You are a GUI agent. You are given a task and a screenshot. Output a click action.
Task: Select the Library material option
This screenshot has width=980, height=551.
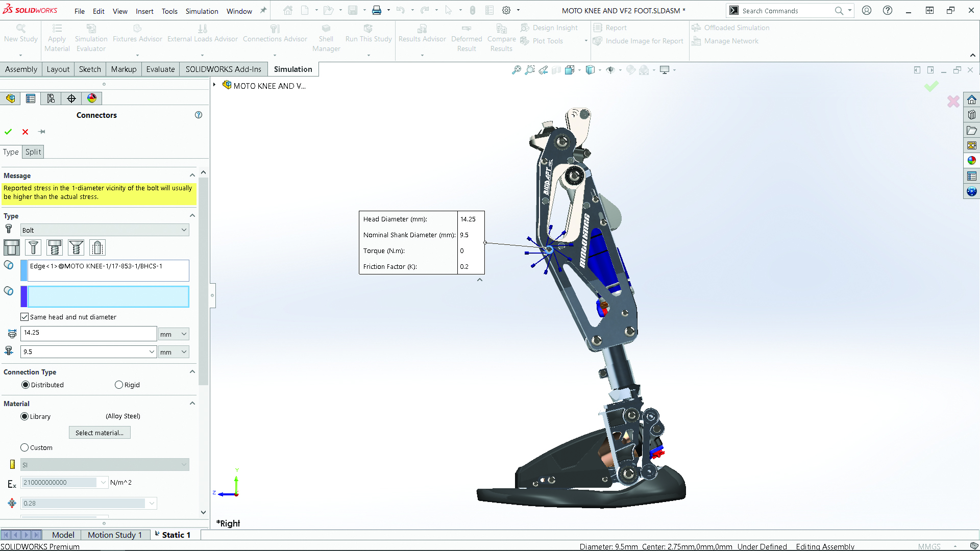pyautogui.click(x=24, y=416)
